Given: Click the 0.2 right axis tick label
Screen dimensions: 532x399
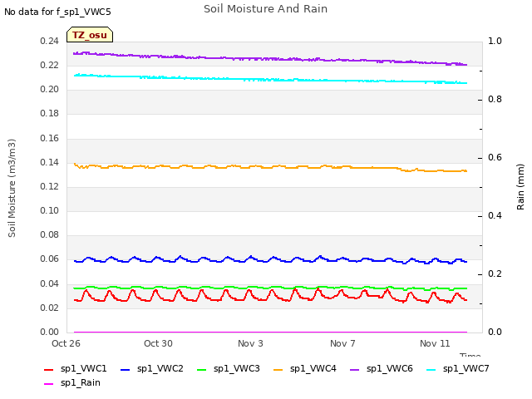Looking at the screenshot, I should point(495,274).
